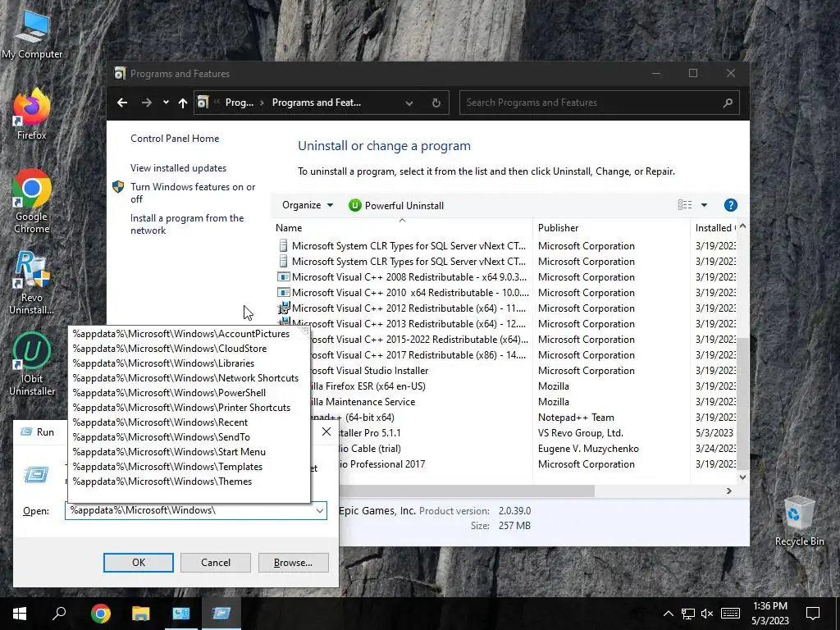The image size is (840, 630).
Task: Click the Notepad++ Team publisher cell
Action: [576, 418]
